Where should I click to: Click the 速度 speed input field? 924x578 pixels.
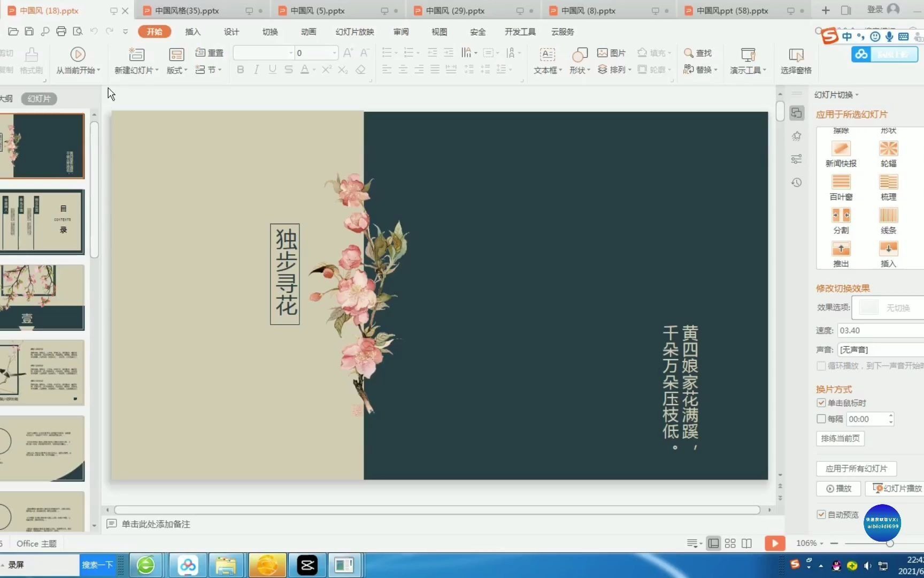(880, 330)
